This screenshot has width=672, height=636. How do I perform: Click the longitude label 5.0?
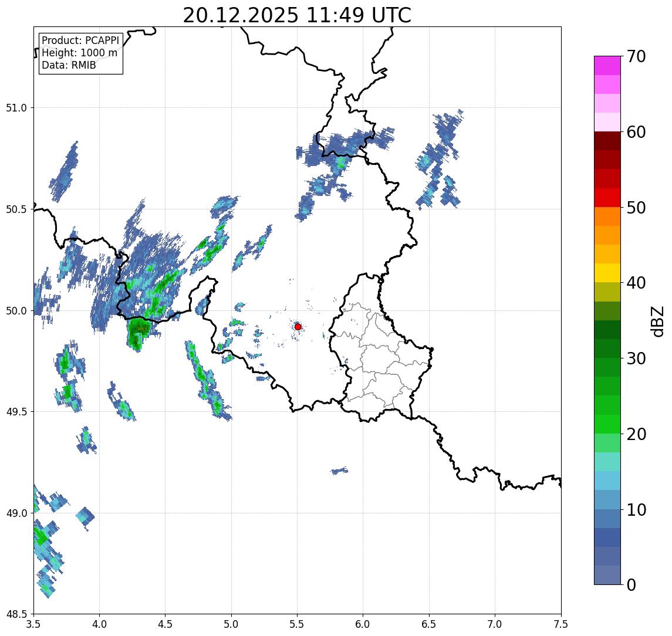pos(231,624)
